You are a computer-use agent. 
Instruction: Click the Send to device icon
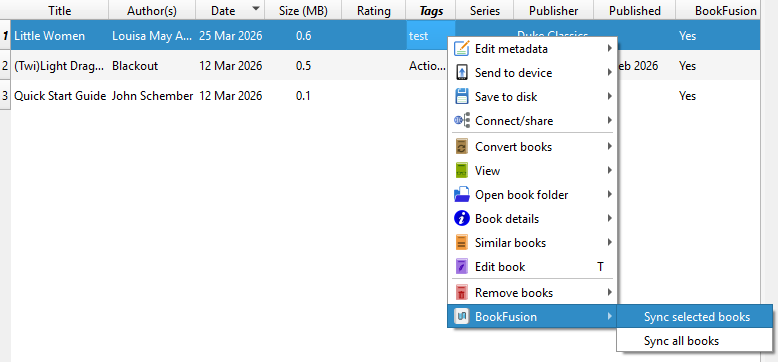(461, 73)
